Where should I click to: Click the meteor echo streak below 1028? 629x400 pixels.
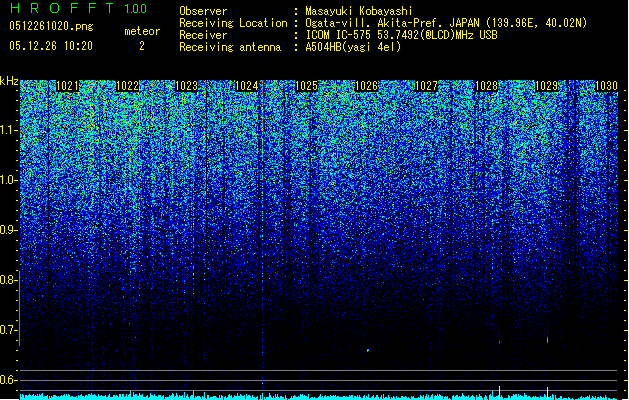499,342
